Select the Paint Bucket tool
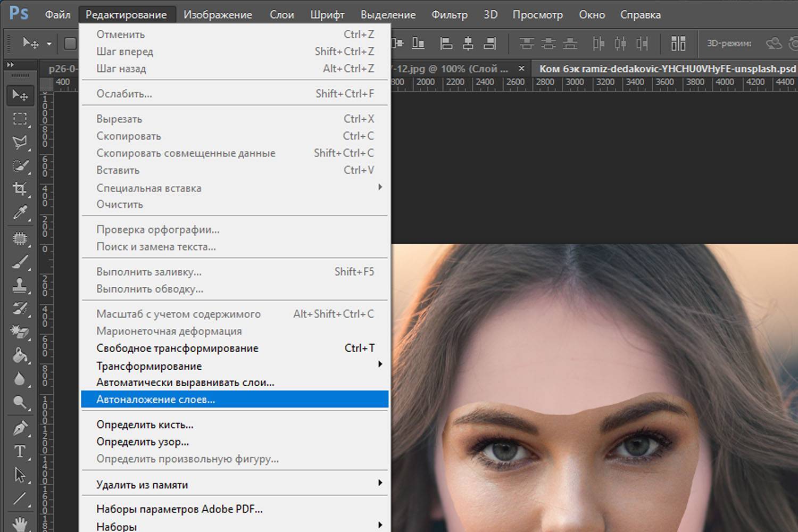Viewport: 798px width, 532px height. (20, 355)
